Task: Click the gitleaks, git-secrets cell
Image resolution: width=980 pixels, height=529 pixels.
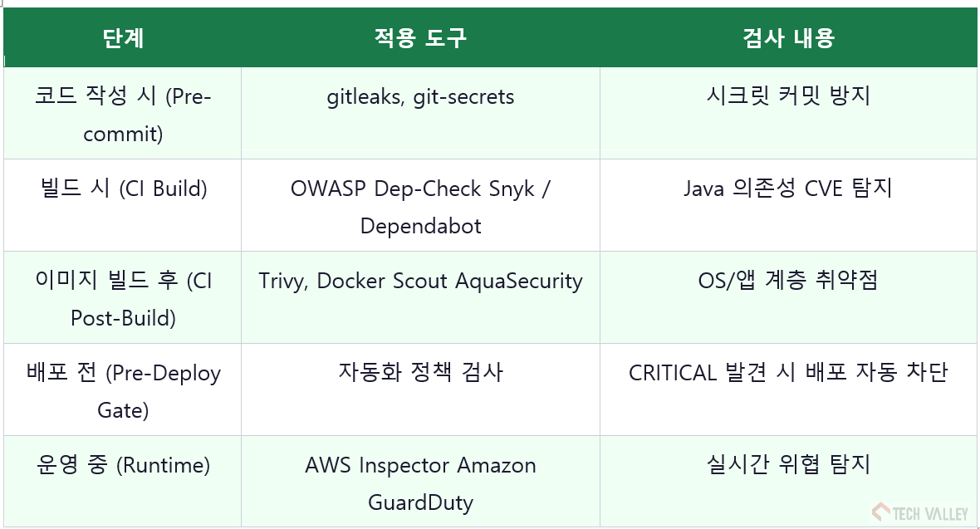Action: 420,113
